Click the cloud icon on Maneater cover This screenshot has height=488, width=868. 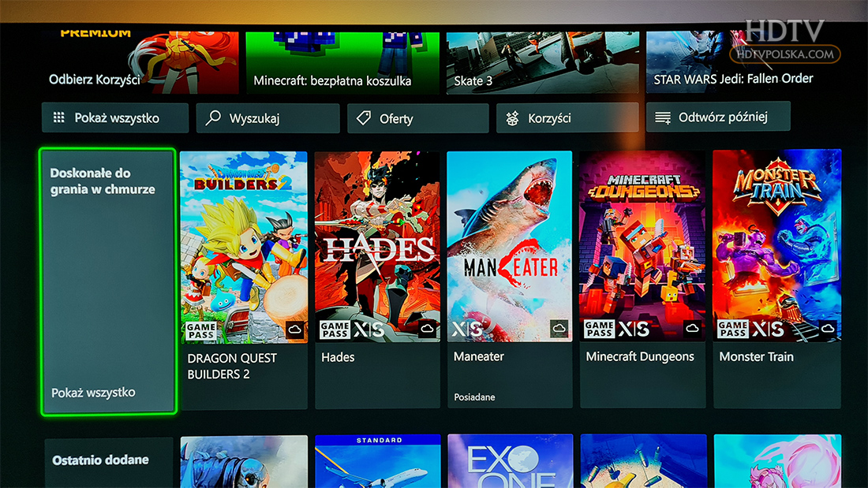pyautogui.click(x=559, y=329)
